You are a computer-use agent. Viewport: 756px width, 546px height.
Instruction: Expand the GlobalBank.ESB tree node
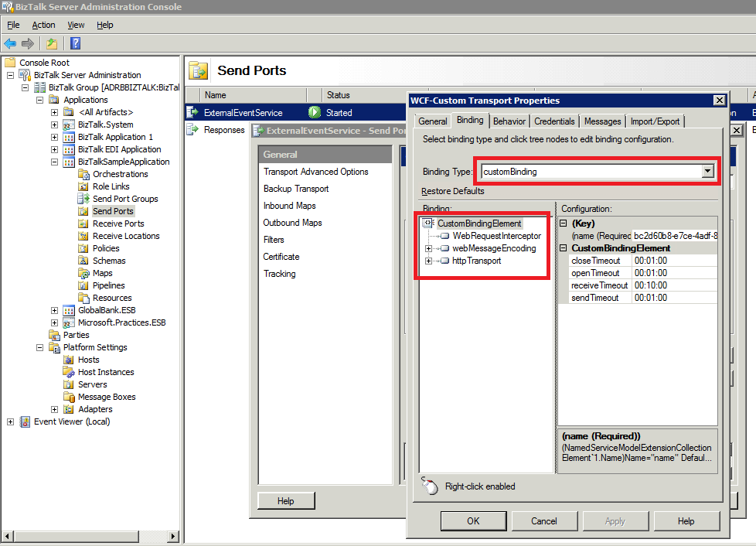(x=54, y=310)
